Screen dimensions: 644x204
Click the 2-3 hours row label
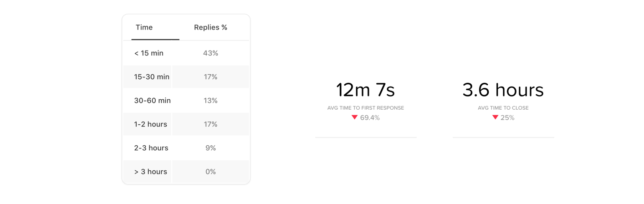pyautogui.click(x=151, y=148)
